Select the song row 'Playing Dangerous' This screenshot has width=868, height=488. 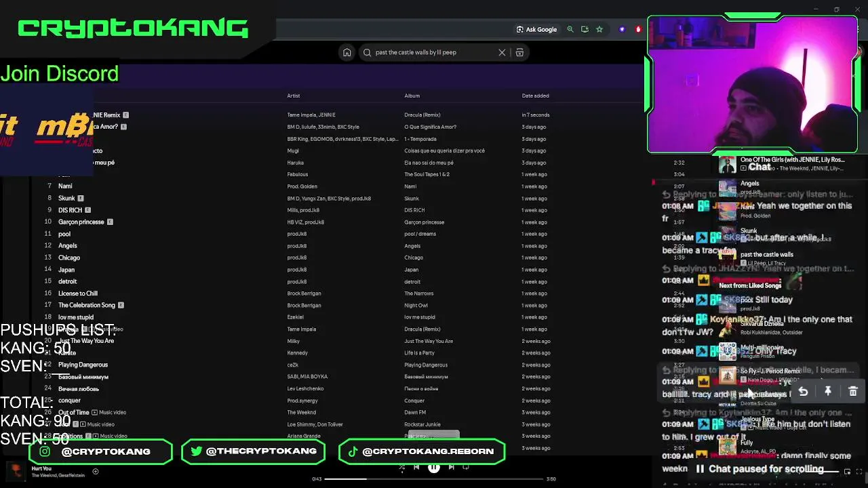pyautogui.click(x=83, y=365)
